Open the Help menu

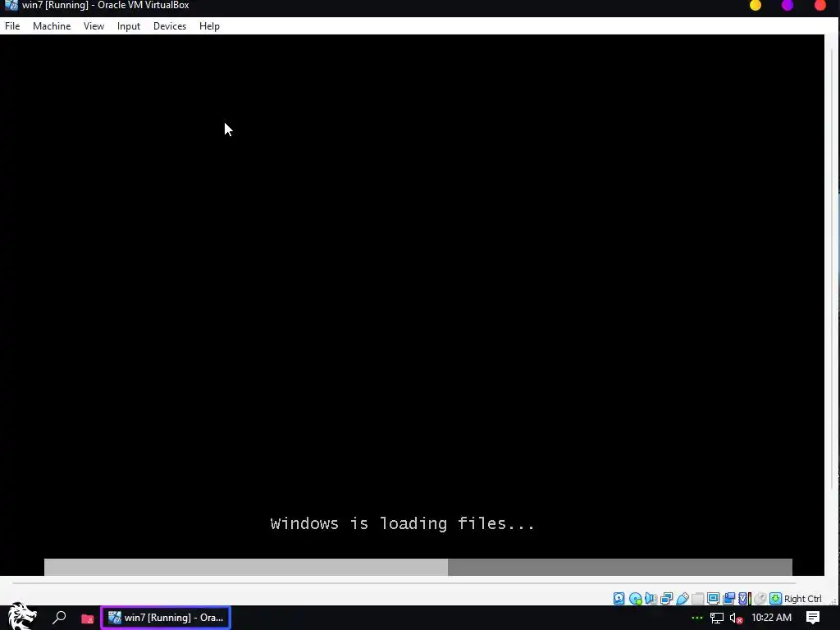pos(209,25)
